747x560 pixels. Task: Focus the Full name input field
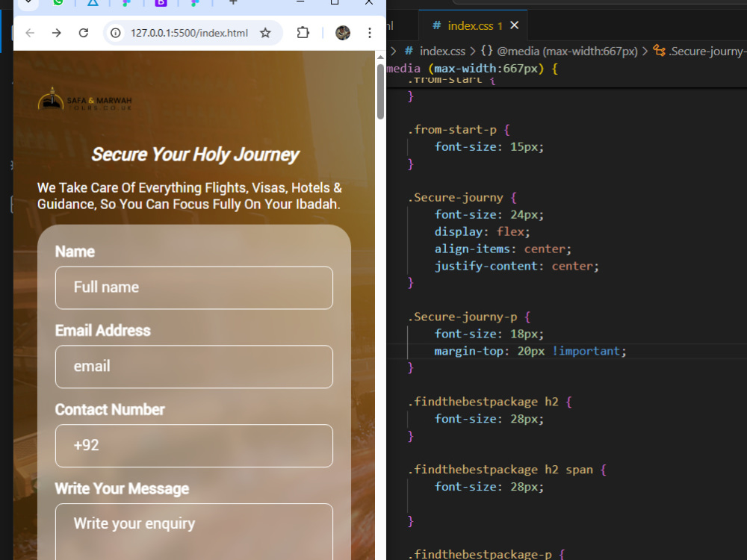click(194, 287)
